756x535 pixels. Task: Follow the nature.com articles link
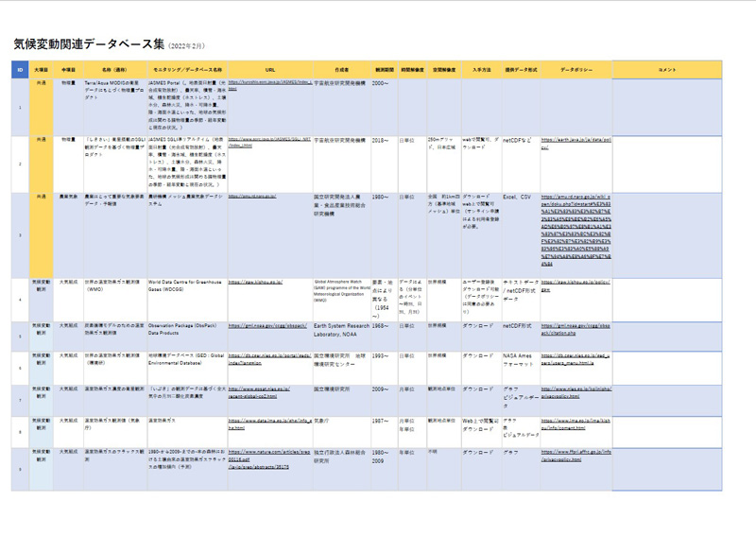[x=267, y=456]
